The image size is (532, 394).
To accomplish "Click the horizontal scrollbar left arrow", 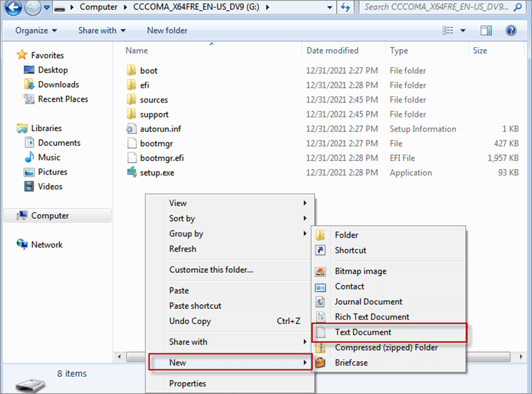I will point(120,357).
